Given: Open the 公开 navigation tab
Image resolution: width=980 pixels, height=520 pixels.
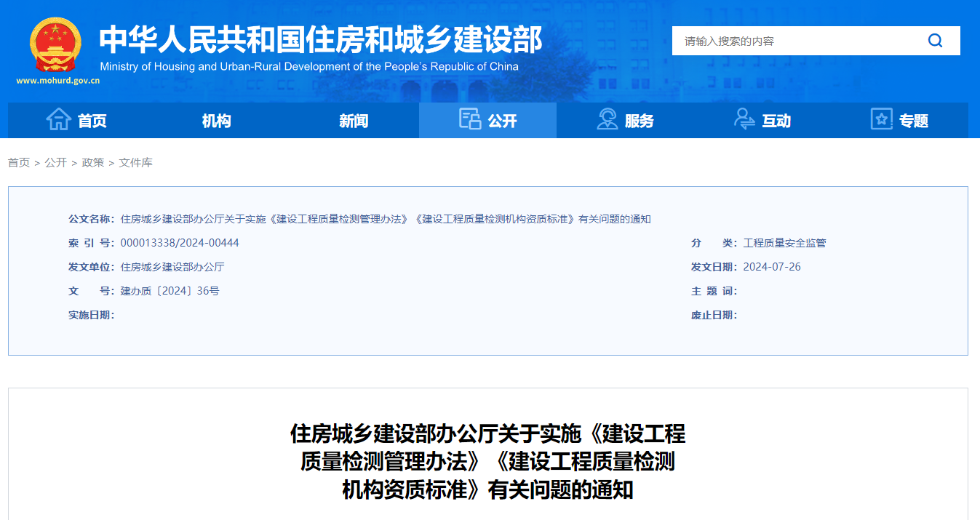Looking at the screenshot, I should click(488, 120).
